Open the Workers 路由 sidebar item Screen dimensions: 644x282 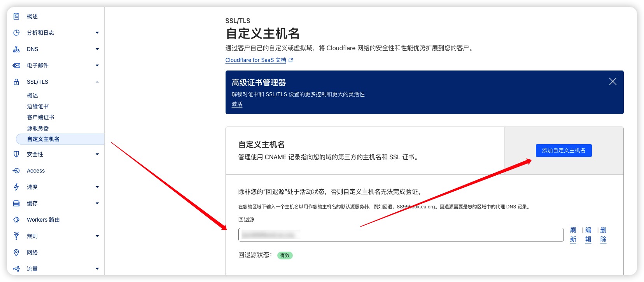pos(43,220)
